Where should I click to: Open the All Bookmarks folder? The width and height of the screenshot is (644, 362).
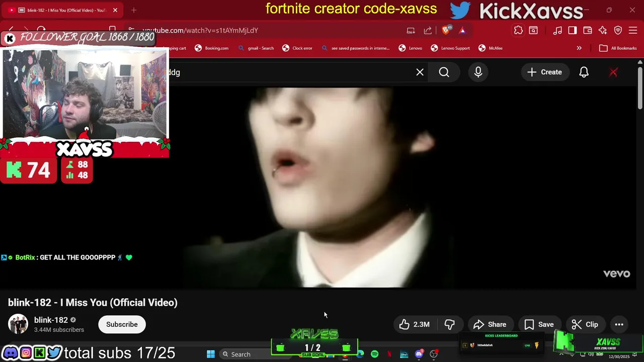(618, 48)
